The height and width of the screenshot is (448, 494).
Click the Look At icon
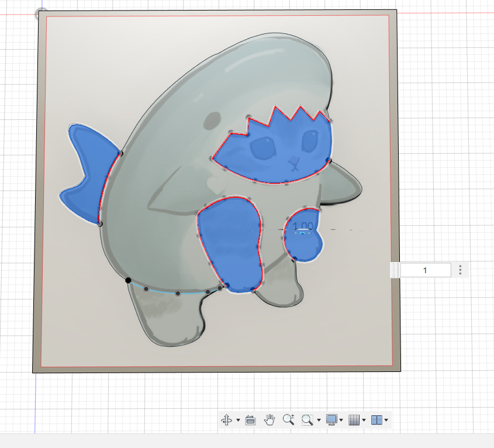click(x=250, y=420)
